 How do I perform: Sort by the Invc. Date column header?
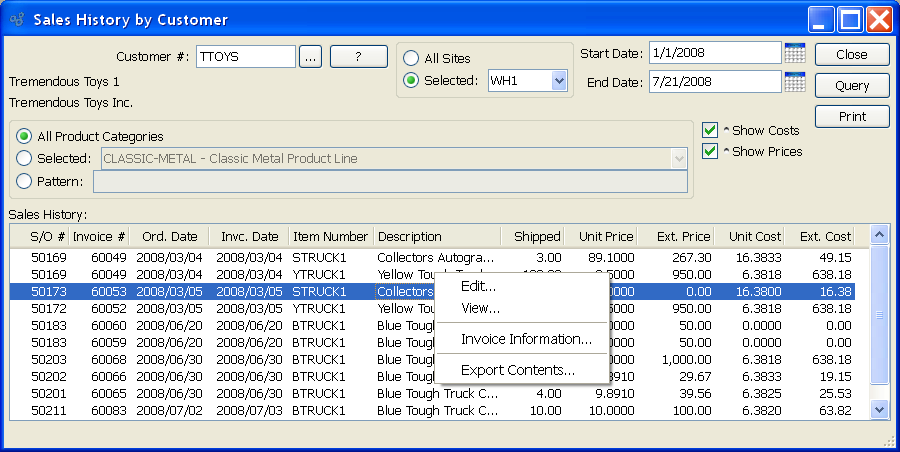(x=249, y=237)
